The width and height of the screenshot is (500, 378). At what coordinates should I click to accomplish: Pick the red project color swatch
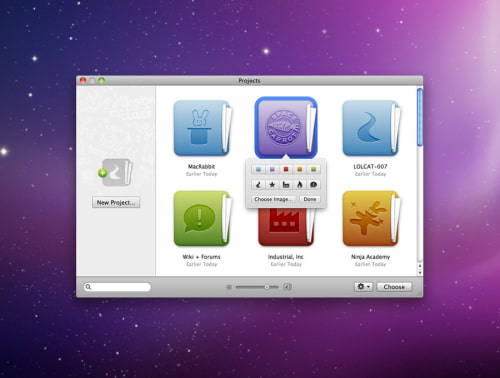[x=286, y=169]
